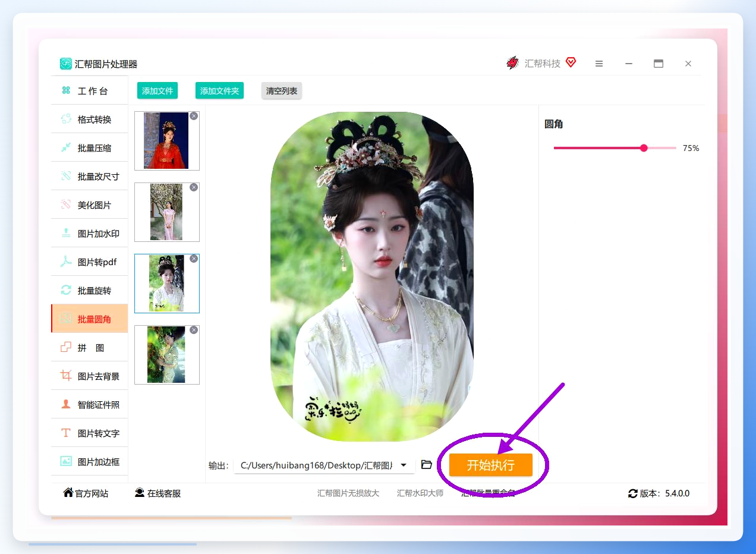Check updates via 版本 refresh icon
The image size is (756, 554).
[x=633, y=493]
